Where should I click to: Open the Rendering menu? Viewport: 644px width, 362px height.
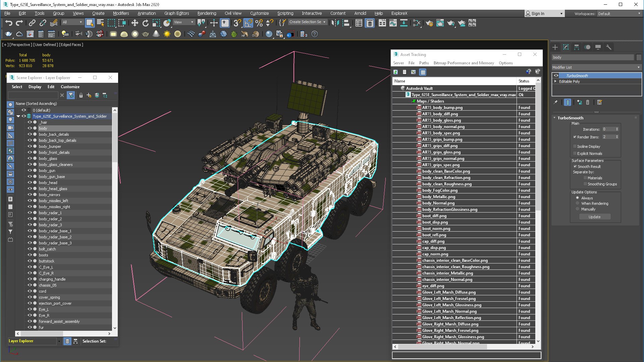click(x=207, y=13)
